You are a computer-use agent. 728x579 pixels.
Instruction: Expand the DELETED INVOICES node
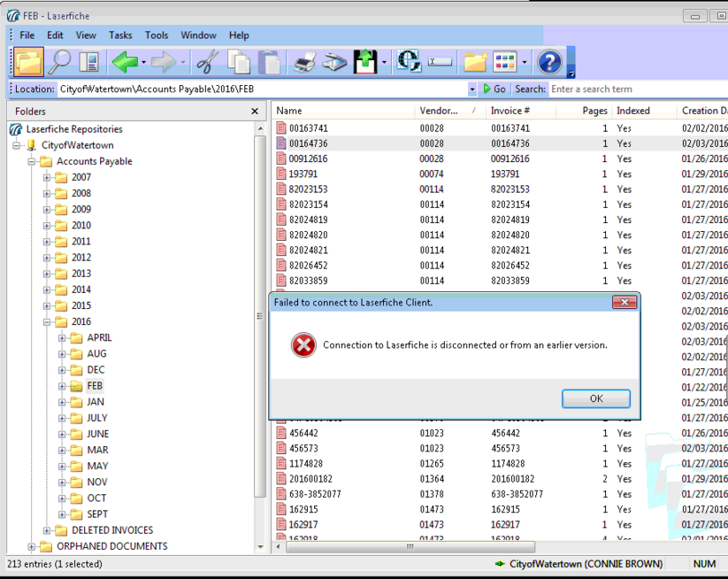[x=46, y=530]
